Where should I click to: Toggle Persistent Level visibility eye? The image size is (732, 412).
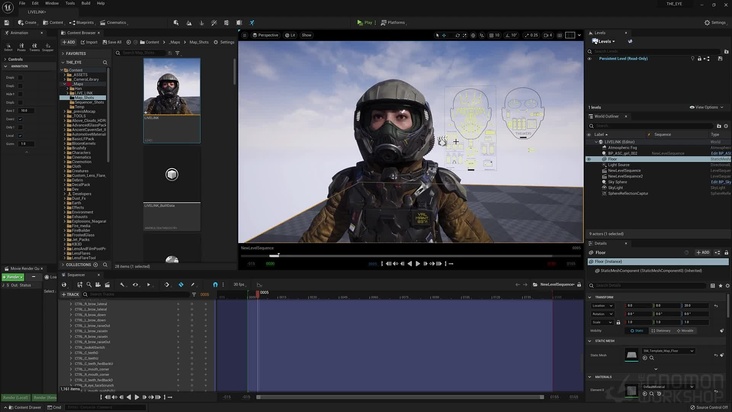click(x=590, y=59)
